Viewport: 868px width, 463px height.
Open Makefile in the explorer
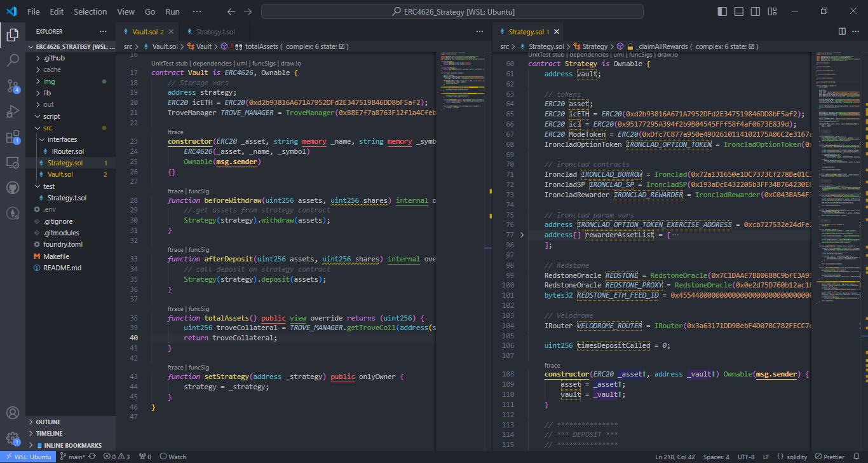pyautogui.click(x=71, y=256)
